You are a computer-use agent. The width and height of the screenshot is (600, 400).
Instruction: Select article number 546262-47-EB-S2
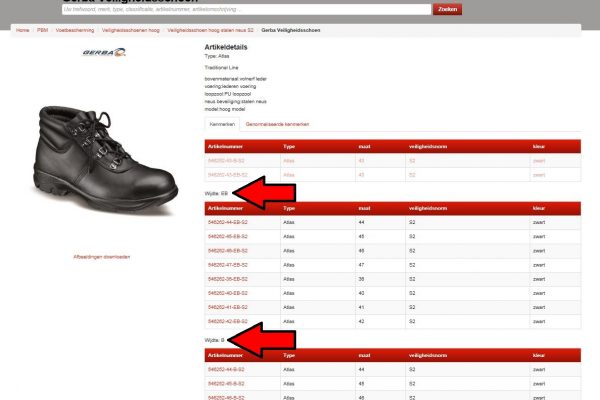pos(227,265)
